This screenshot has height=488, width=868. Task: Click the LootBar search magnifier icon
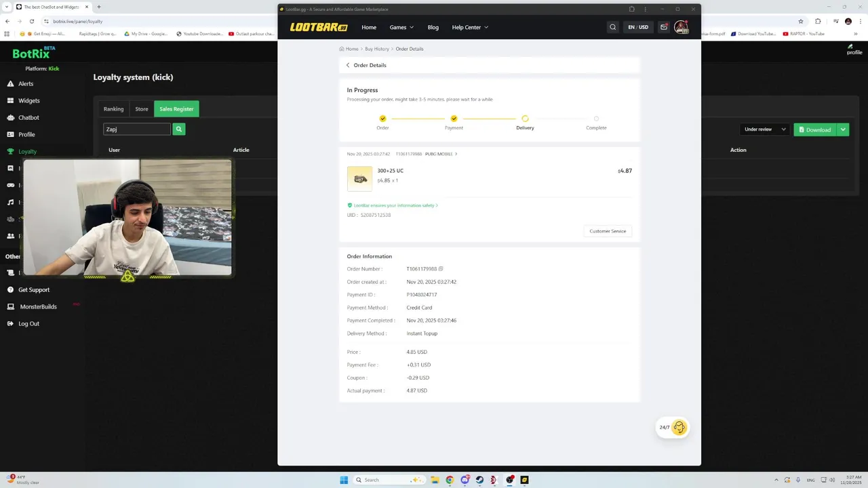coord(612,27)
